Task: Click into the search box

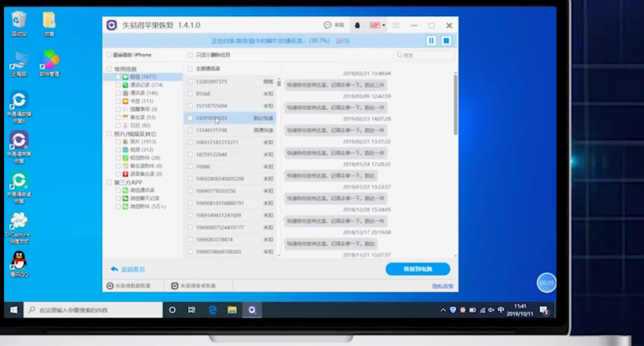Action: (424, 55)
